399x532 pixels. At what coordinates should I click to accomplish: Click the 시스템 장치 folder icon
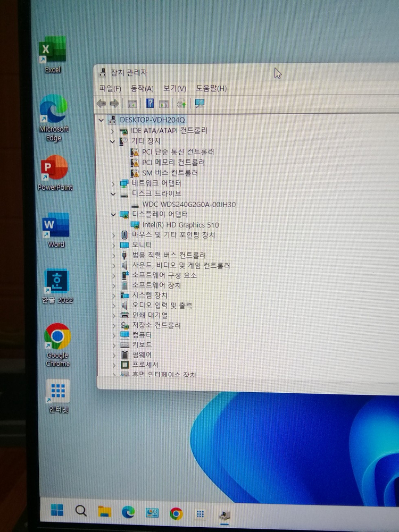pos(125,295)
